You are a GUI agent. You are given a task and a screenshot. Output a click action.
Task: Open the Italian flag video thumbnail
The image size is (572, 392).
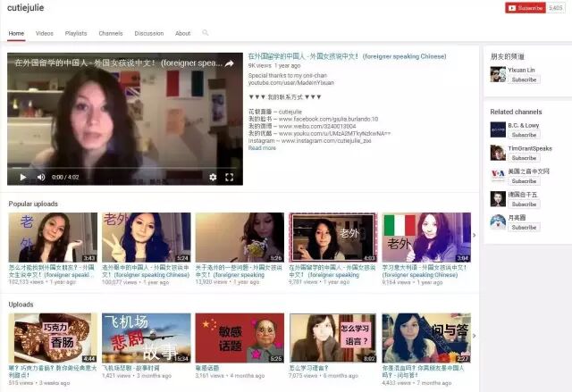pyautogui.click(x=426, y=238)
